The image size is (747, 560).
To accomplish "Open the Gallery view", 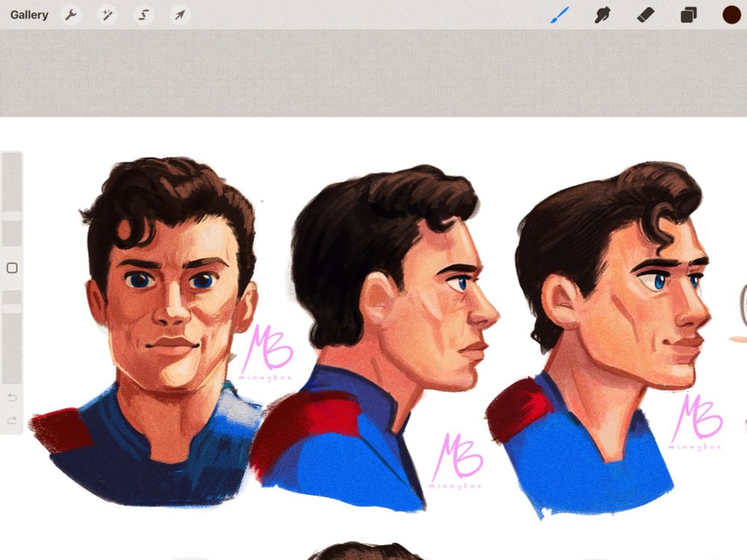I will tap(29, 15).
